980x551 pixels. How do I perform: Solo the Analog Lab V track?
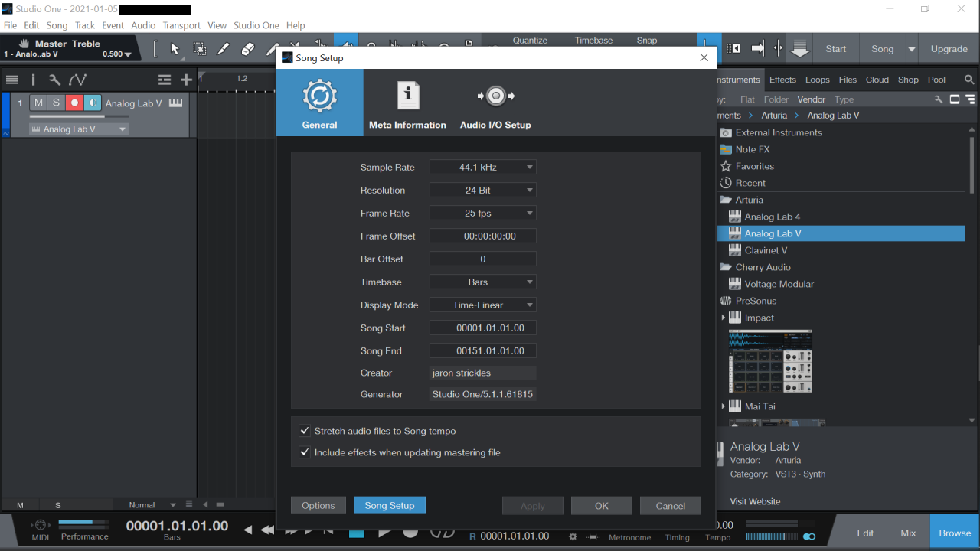pyautogui.click(x=56, y=103)
